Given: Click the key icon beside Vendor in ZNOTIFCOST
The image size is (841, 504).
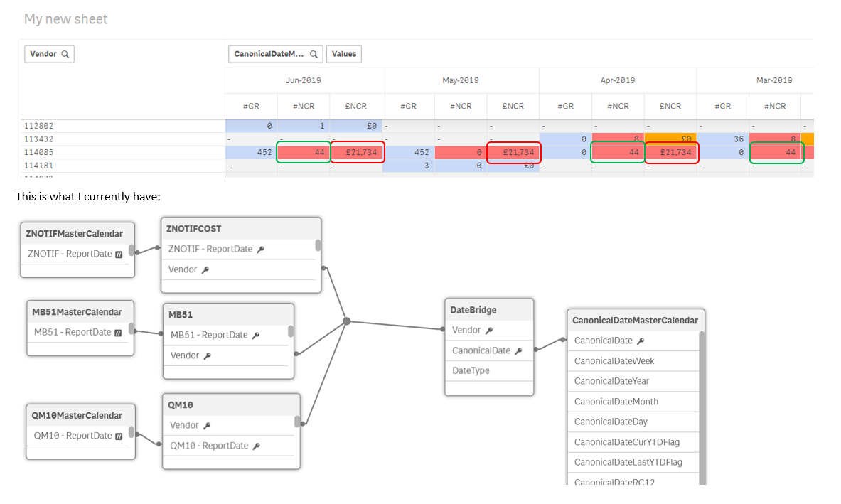Looking at the screenshot, I should (x=204, y=269).
